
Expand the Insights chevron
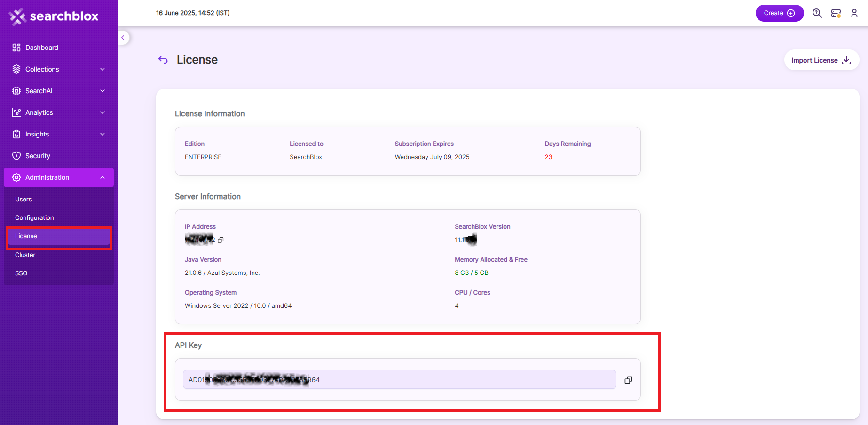pos(103,134)
